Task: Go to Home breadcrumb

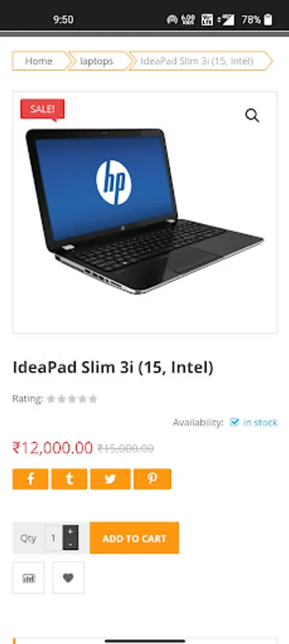Action: click(39, 62)
